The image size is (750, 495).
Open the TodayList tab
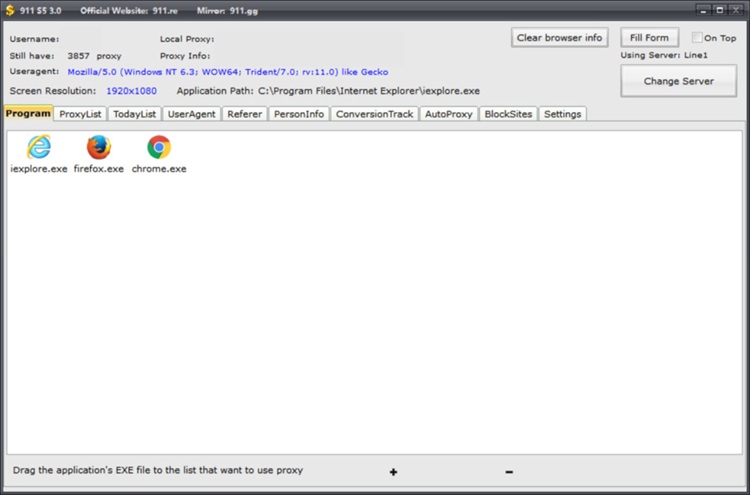click(x=134, y=114)
